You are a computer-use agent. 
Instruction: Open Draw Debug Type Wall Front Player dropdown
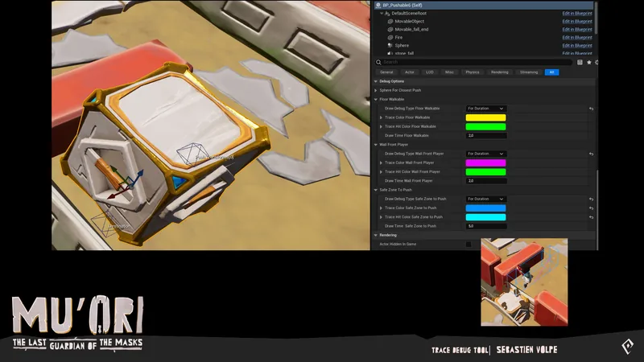coord(486,154)
